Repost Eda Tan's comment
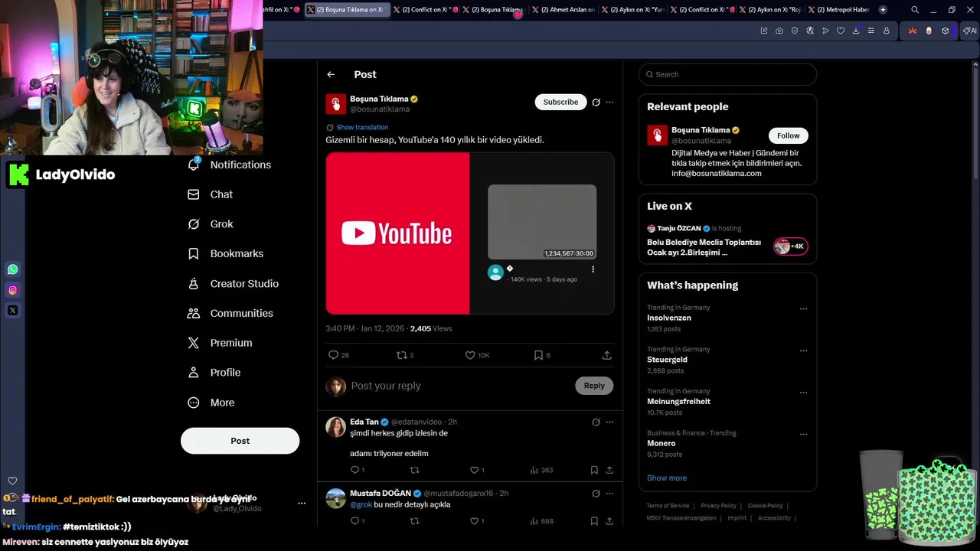 [415, 470]
